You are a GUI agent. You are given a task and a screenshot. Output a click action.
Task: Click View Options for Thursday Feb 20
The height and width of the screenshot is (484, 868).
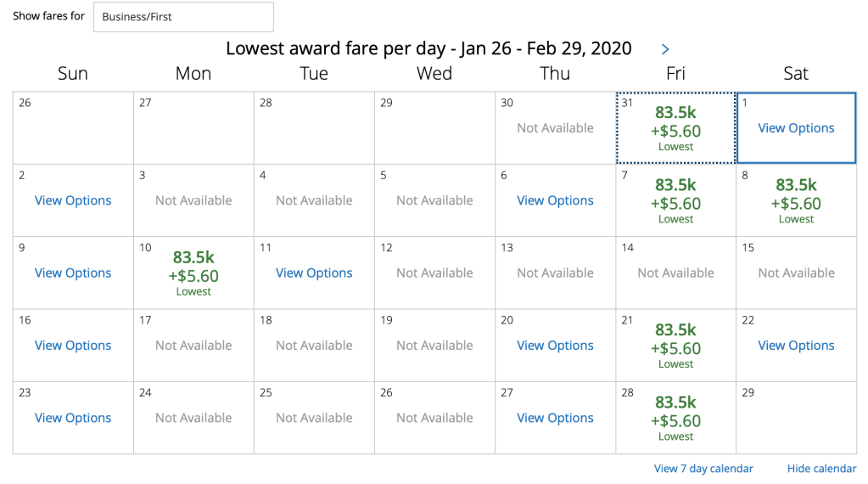(x=555, y=346)
